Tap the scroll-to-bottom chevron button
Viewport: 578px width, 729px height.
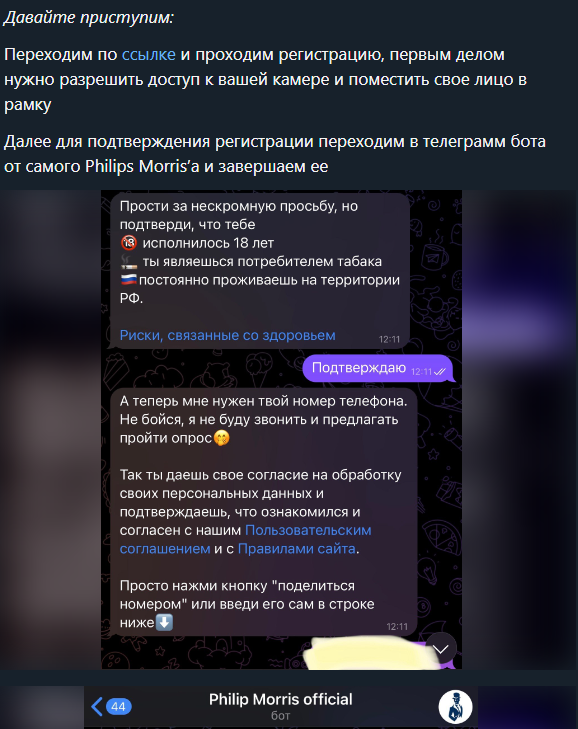440,649
